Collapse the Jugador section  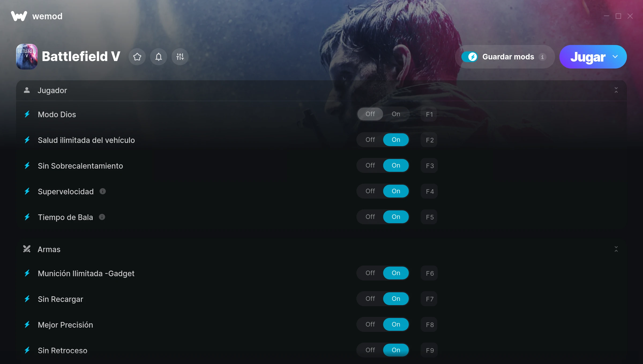[x=616, y=90]
